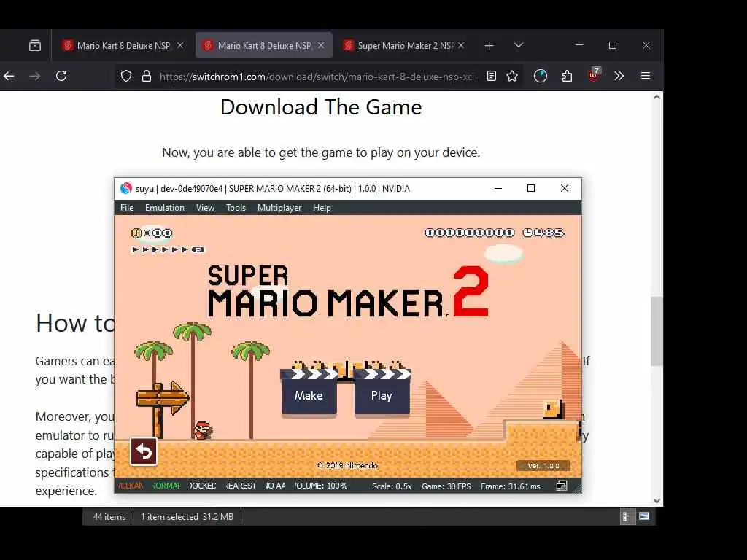Click the 44 items status text

pos(109,517)
